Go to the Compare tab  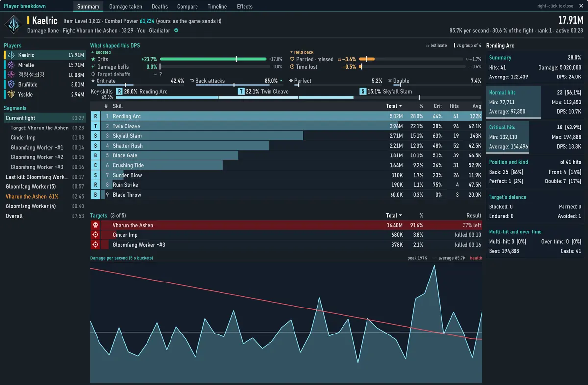tap(188, 7)
